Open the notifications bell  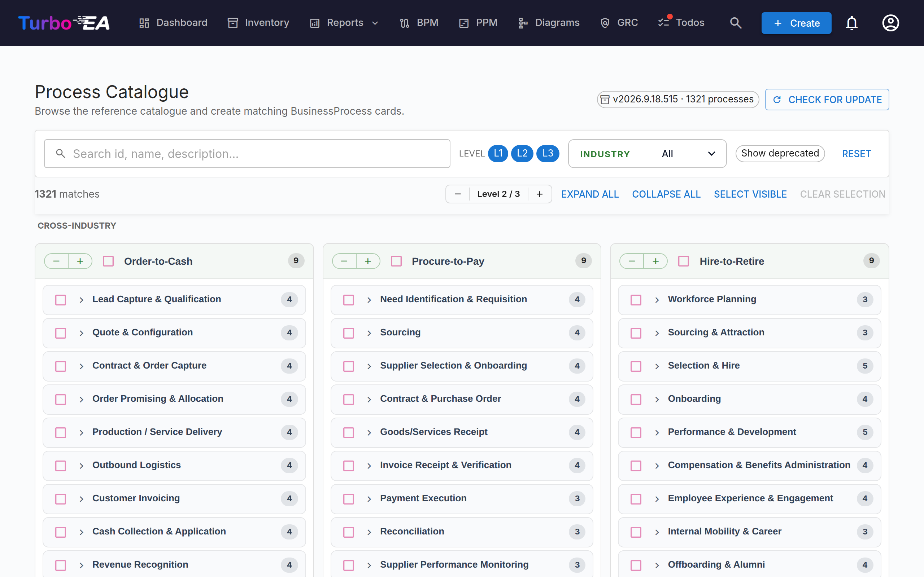[x=851, y=23]
